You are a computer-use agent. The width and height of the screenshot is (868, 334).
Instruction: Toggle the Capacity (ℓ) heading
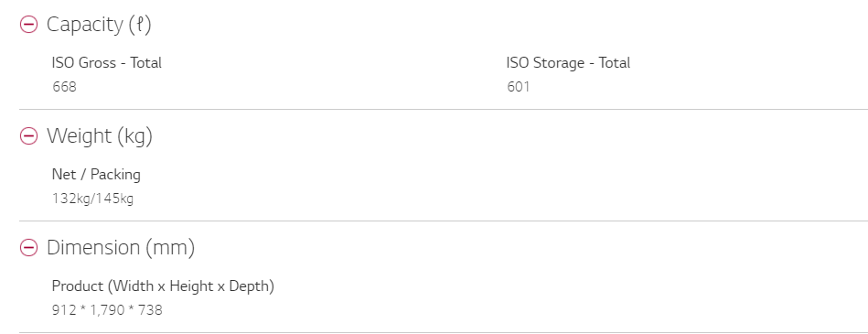click(99, 25)
